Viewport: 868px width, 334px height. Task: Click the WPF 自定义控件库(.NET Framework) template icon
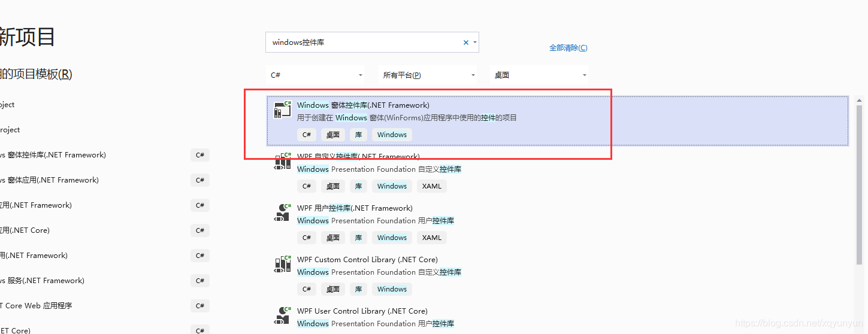click(282, 161)
